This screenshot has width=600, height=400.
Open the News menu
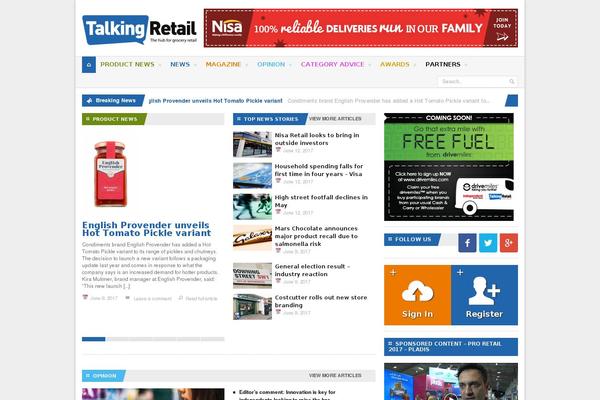coord(180,64)
